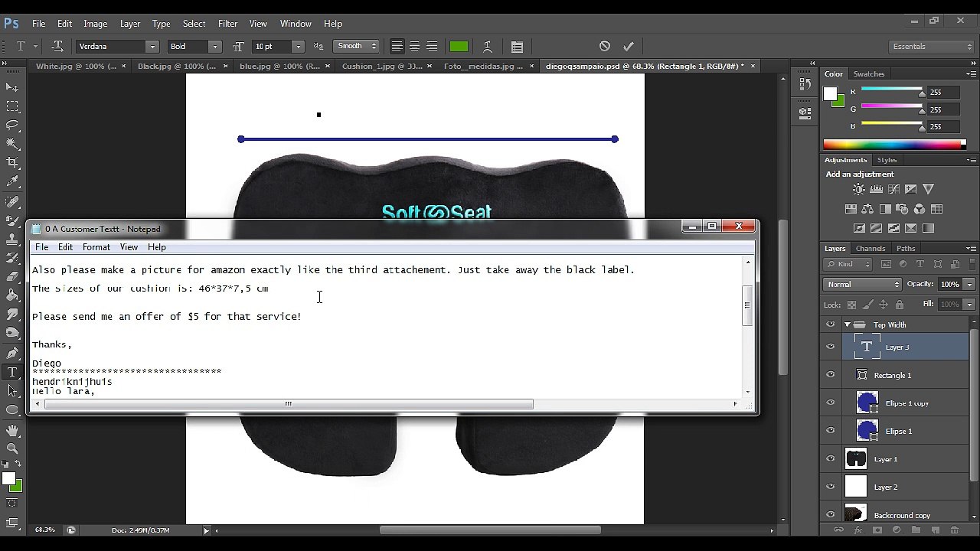Open the font size dropdown
This screenshot has height=551, width=980.
pyautogui.click(x=299, y=47)
